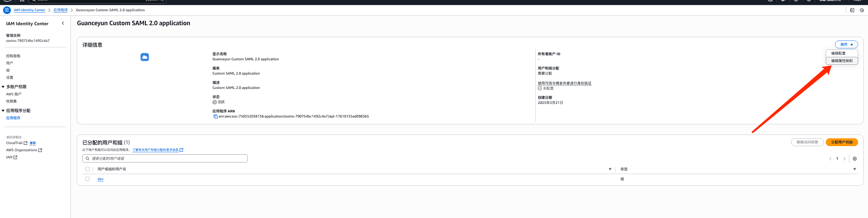Go to the previous page of assigned users
Screen dimensions: 868x218
830,159
